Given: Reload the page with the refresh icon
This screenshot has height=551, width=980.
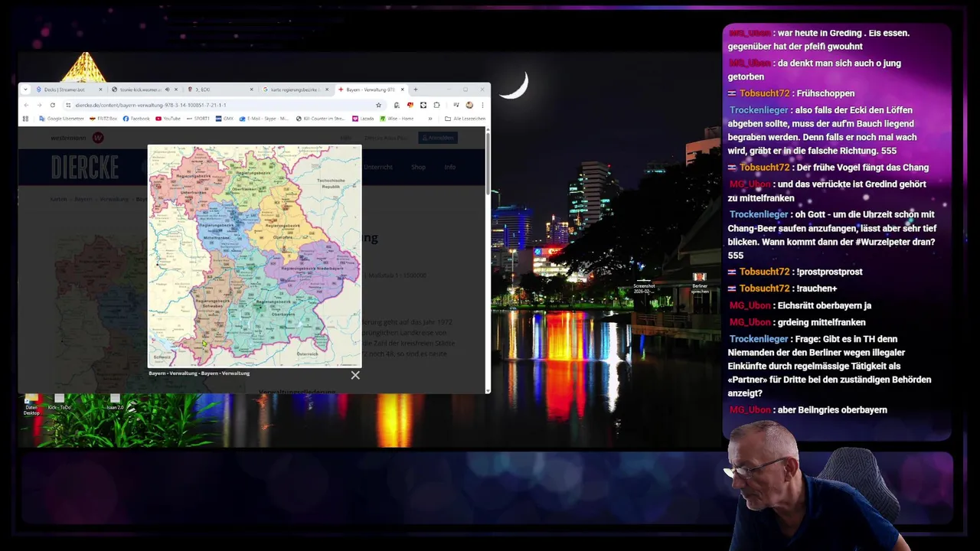Looking at the screenshot, I should [52, 105].
